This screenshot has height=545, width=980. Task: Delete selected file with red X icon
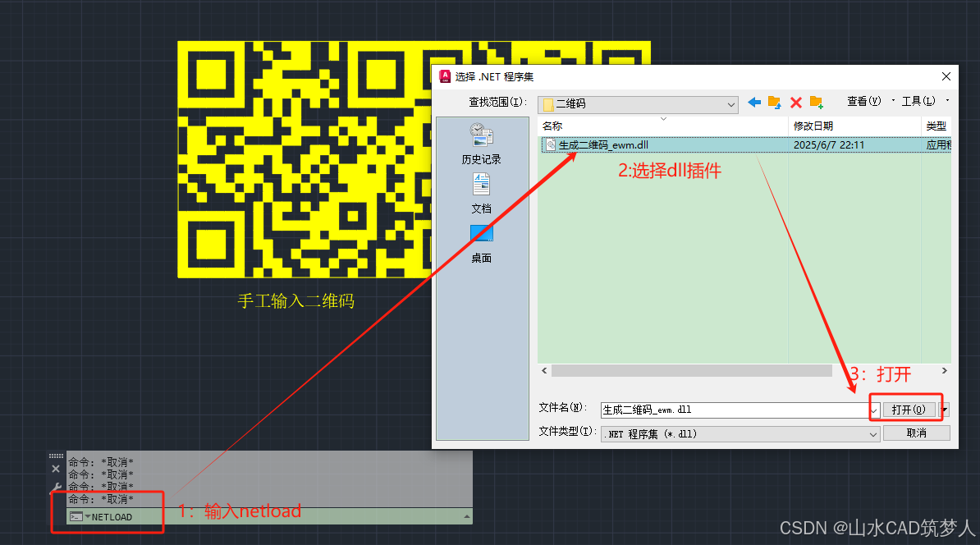pos(795,103)
